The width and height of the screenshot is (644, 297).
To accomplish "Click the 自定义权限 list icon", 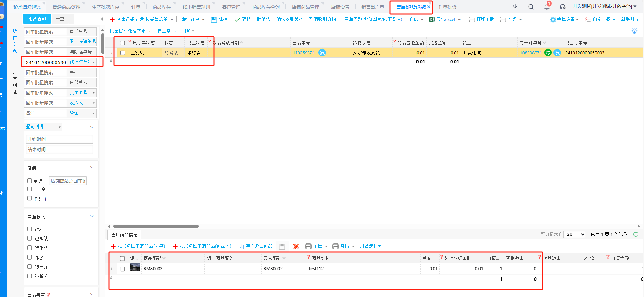I will (588, 19).
